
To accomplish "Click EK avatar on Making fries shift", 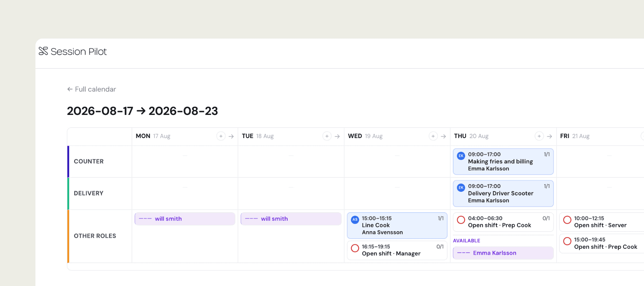I will (x=461, y=156).
